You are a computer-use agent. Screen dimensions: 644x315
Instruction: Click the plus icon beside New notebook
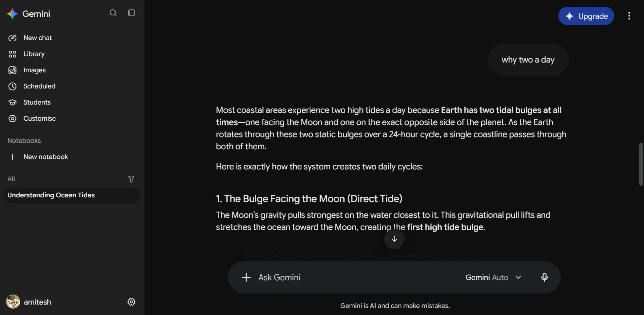[12, 157]
